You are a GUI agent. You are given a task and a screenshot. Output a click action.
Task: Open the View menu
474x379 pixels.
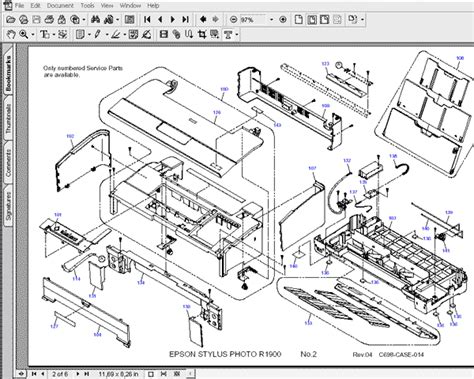click(x=107, y=6)
